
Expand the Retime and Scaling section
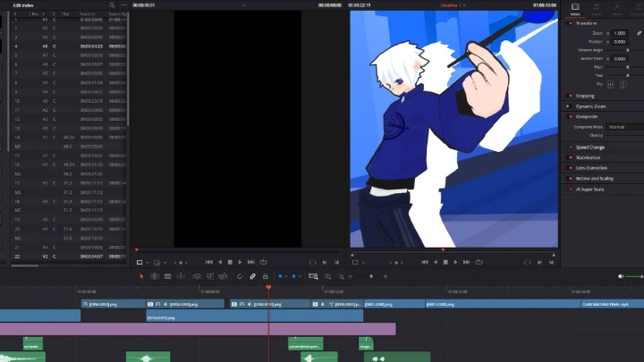click(x=594, y=179)
